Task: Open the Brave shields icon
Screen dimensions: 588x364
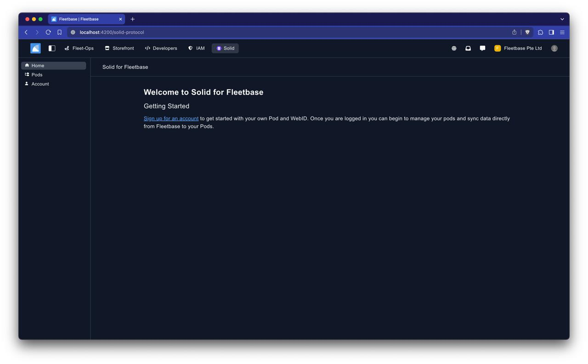Action: point(527,32)
